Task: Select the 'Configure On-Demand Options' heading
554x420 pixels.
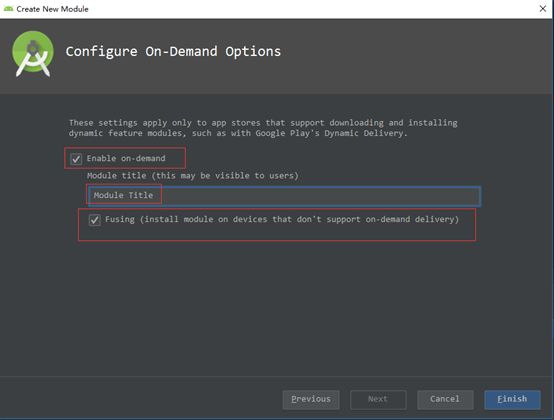Action: coord(173,52)
